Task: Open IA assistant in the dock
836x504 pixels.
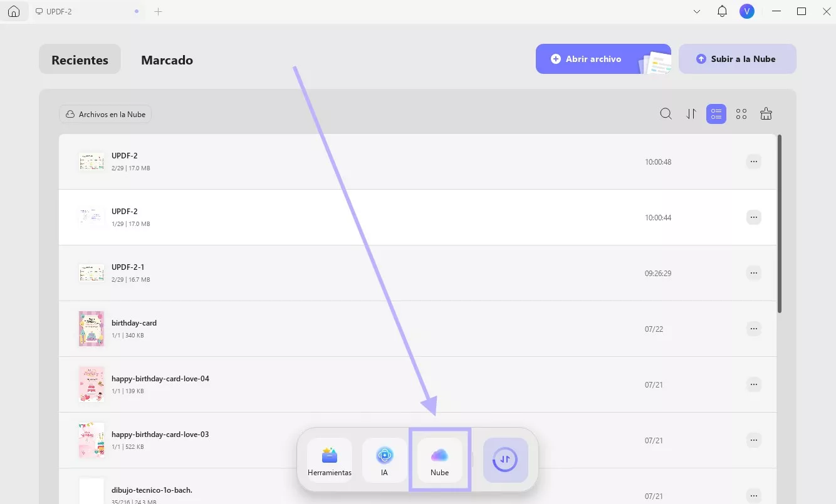Action: (385, 460)
